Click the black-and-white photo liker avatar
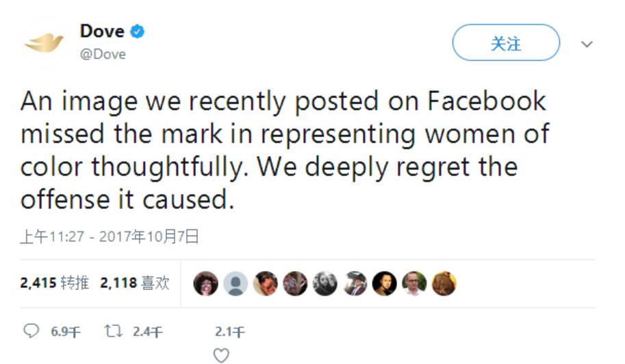 (325, 283)
